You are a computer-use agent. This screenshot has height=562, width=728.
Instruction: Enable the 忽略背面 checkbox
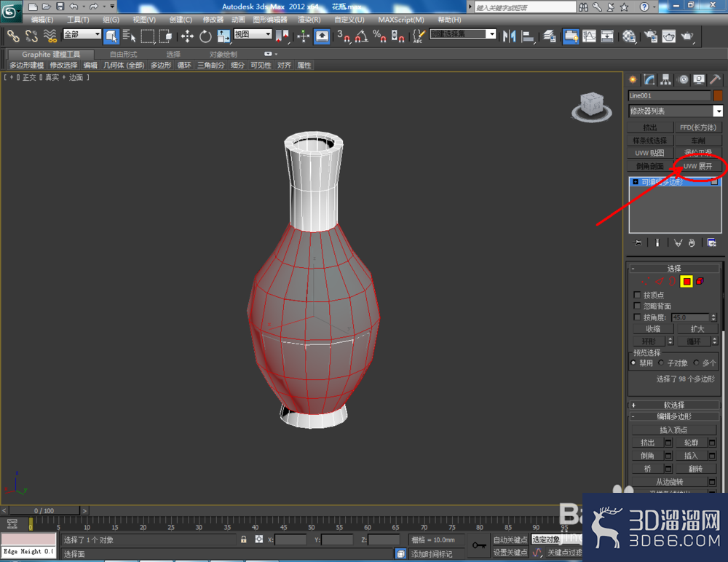(x=637, y=306)
